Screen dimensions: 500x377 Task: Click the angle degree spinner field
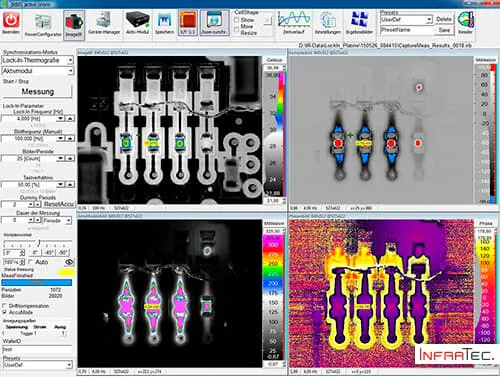click(14, 252)
